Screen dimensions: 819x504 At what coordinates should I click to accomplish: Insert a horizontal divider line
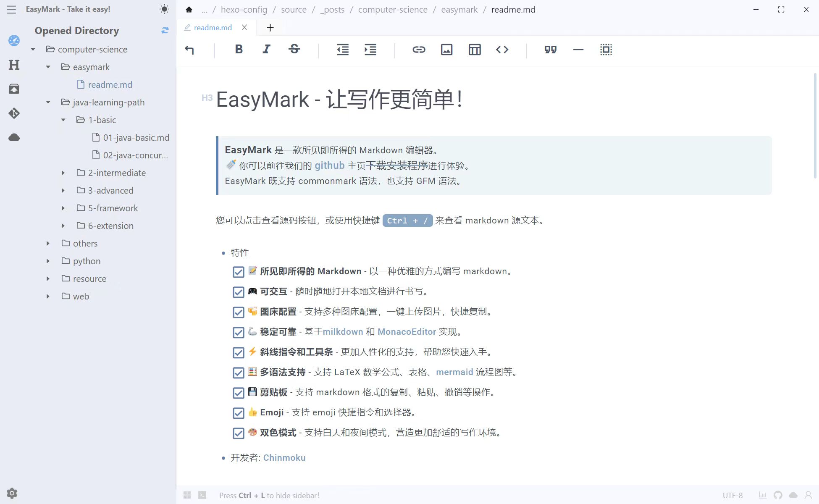578,50
